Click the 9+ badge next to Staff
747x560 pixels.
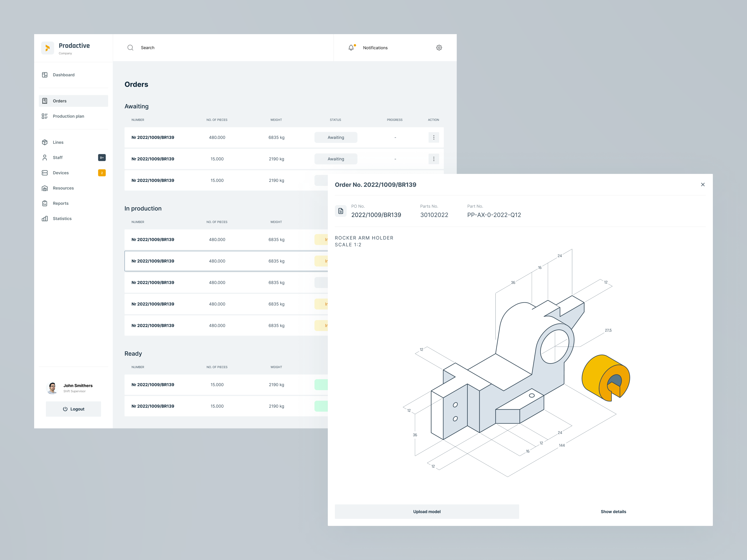102,157
